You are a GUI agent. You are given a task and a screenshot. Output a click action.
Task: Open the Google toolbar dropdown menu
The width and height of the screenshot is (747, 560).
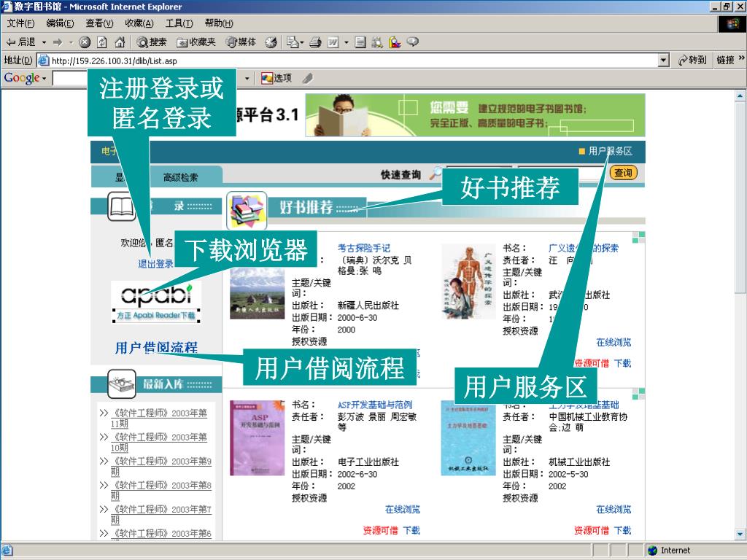tap(25, 78)
